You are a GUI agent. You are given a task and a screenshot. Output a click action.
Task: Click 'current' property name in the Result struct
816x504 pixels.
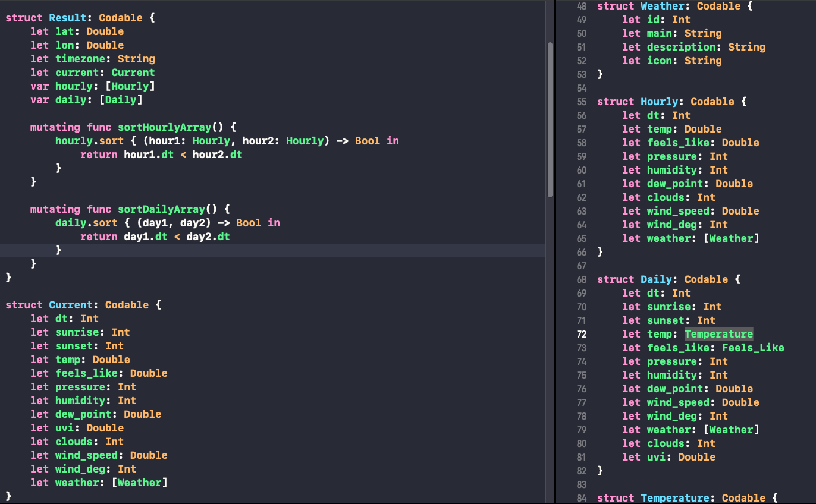click(77, 73)
